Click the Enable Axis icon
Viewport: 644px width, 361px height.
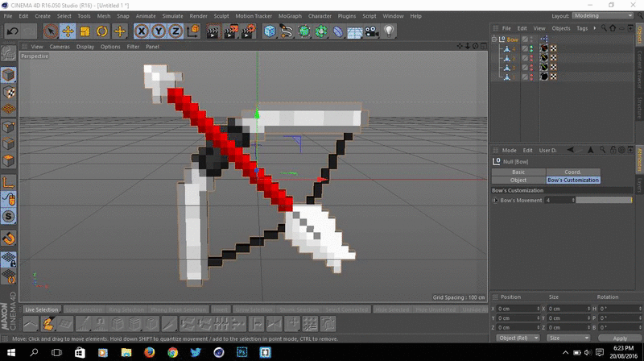(9, 183)
